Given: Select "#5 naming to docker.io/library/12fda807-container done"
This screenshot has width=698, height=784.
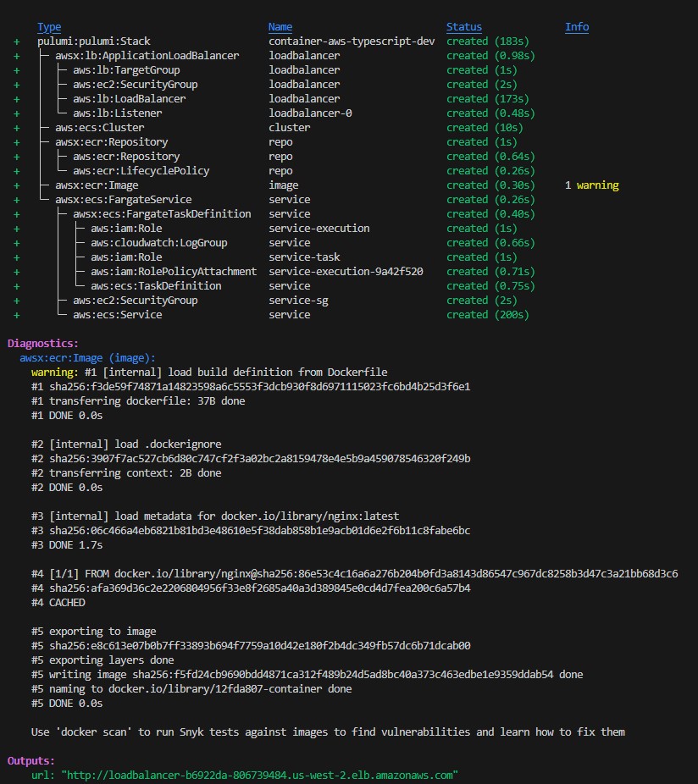Looking at the screenshot, I should (191, 689).
